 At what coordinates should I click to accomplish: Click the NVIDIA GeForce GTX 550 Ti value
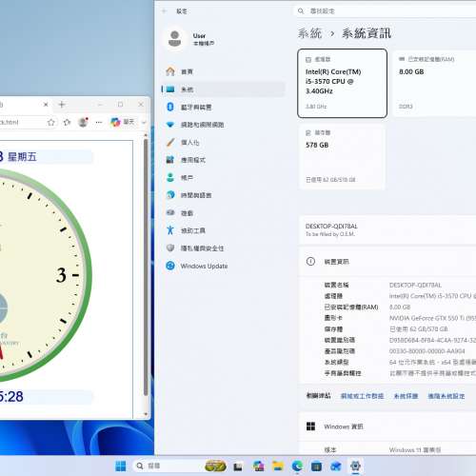click(x=432, y=318)
